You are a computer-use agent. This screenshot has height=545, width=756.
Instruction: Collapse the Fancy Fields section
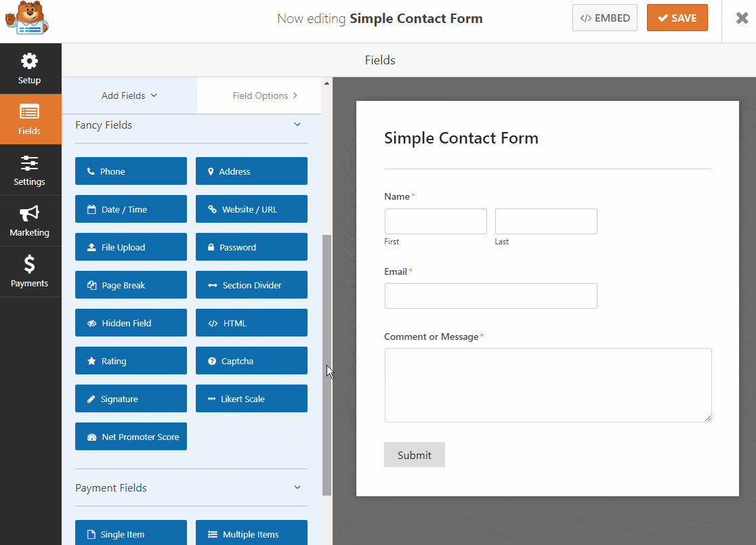click(297, 125)
